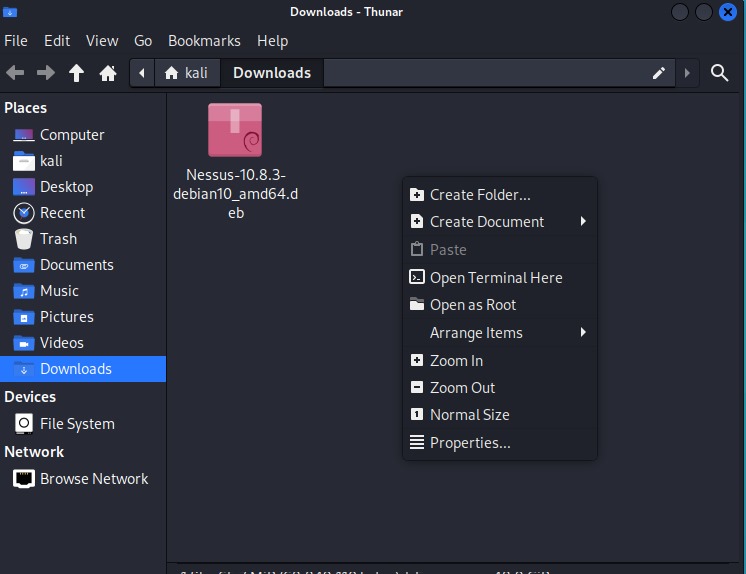Open Trash in the sidebar
The width and height of the screenshot is (746, 574).
[83, 239]
